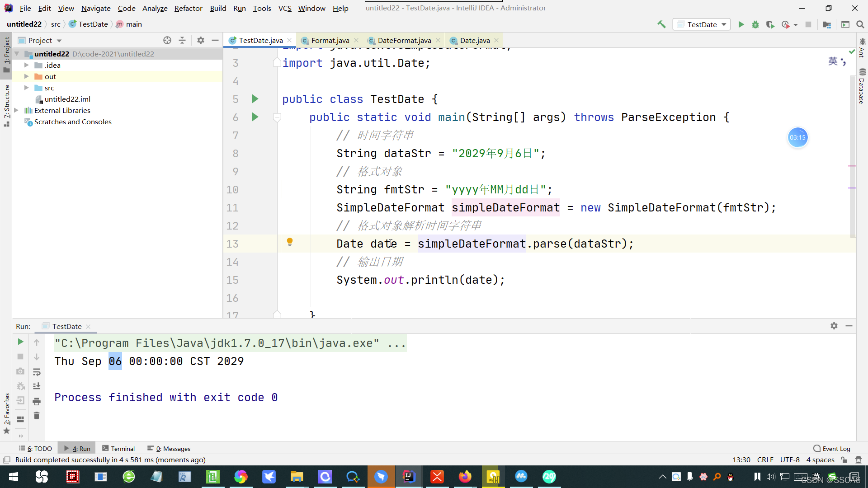Open Run panel settings gear
Screen dimensions: 868x488
(834, 326)
